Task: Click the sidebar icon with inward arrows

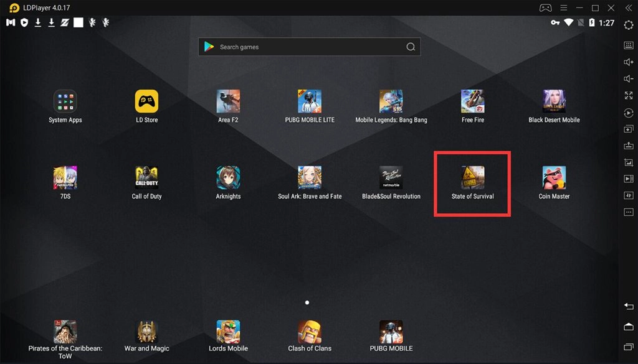Action: pos(629,195)
